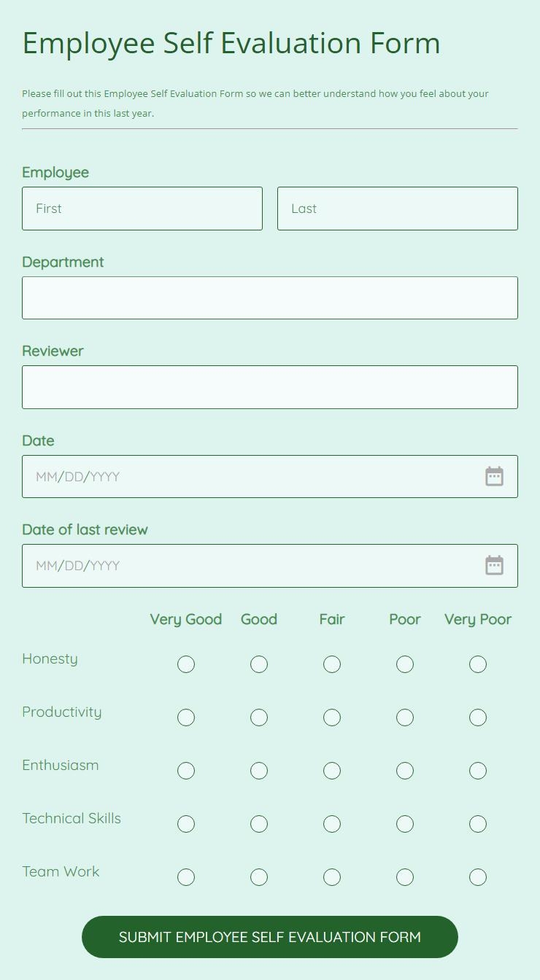Select Very Poor for Honesty
The height and width of the screenshot is (980, 540).
tap(478, 664)
